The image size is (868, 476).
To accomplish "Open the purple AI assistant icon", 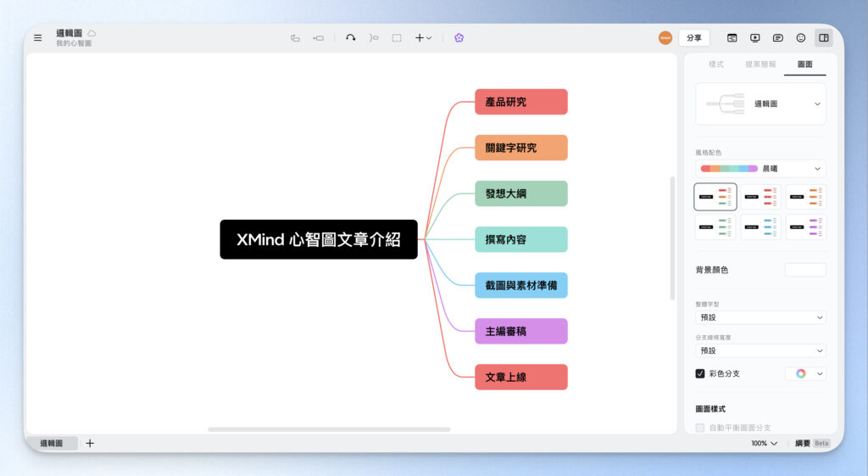I will (459, 37).
